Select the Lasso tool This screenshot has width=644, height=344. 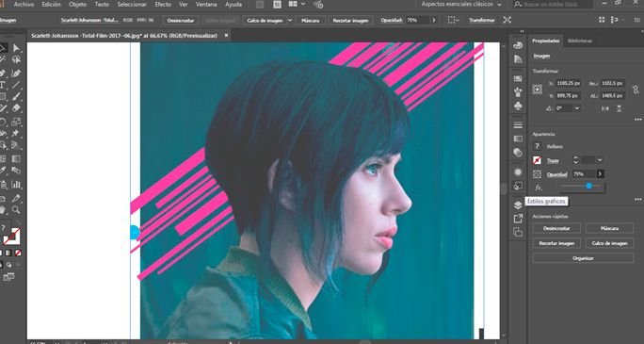(x=16, y=60)
